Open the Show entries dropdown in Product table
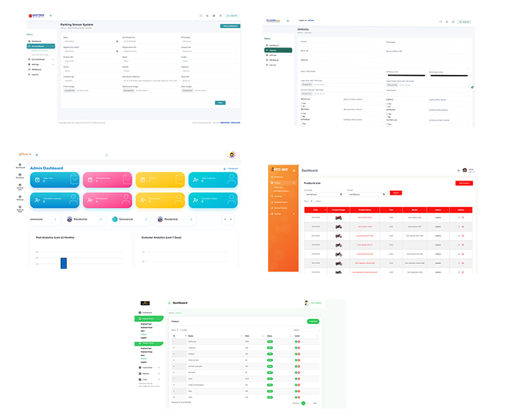Image resolution: width=525 pixels, height=420 pixels. click(177, 329)
